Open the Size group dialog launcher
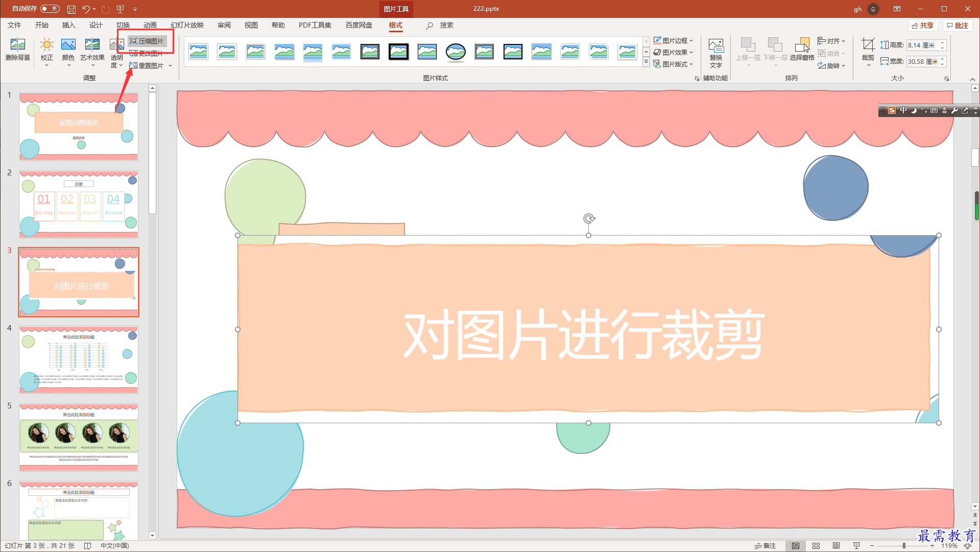The height and width of the screenshot is (552, 980). point(947,79)
